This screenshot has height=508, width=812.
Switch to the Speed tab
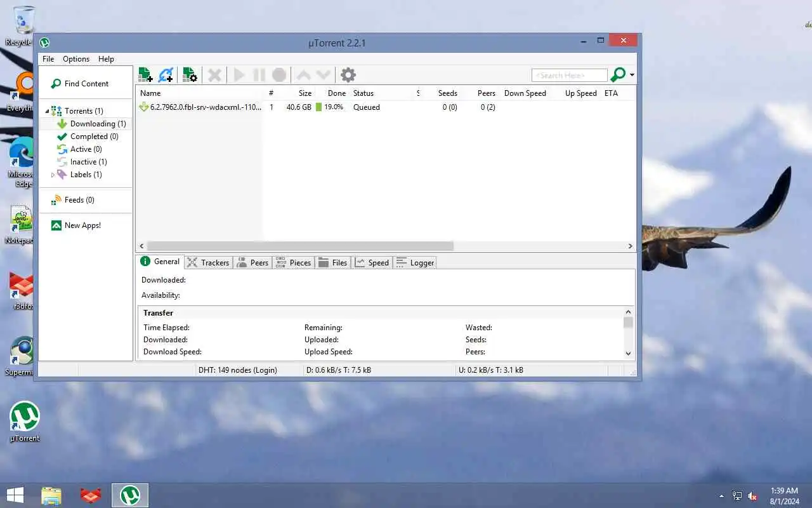pyautogui.click(x=372, y=262)
